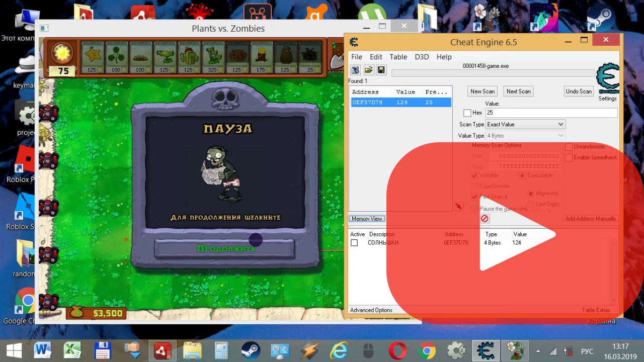Enable the Speedhack checkbox
This screenshot has width=644, height=362.
pos(569,158)
